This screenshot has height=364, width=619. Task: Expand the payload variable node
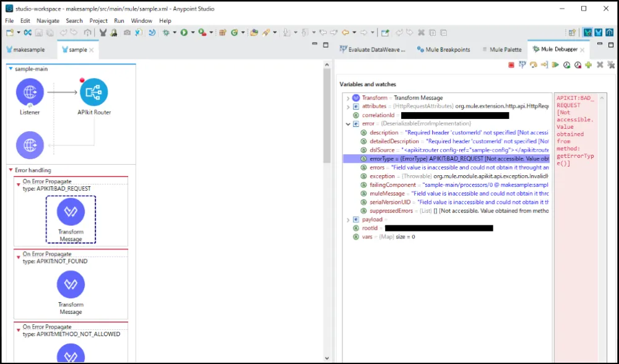(348, 220)
